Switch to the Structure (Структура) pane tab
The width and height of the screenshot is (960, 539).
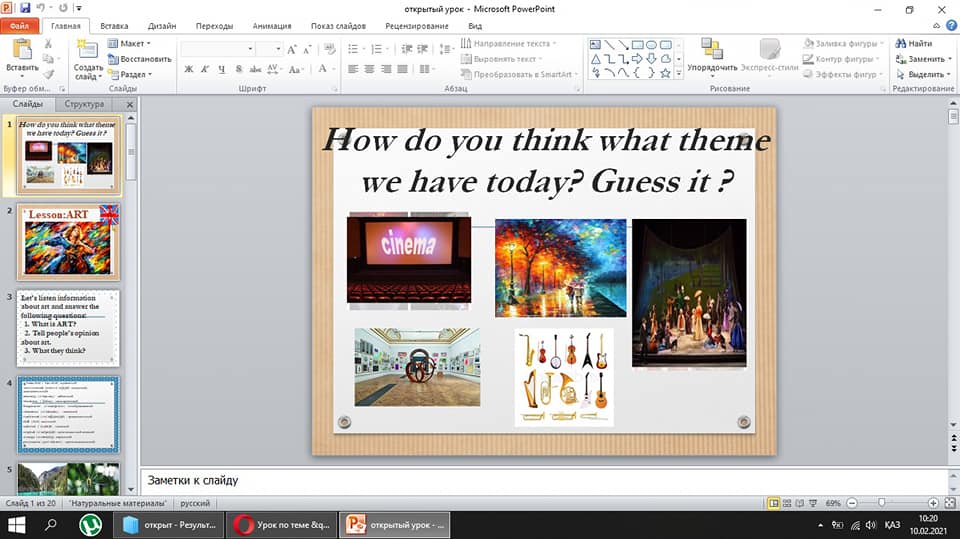84,104
